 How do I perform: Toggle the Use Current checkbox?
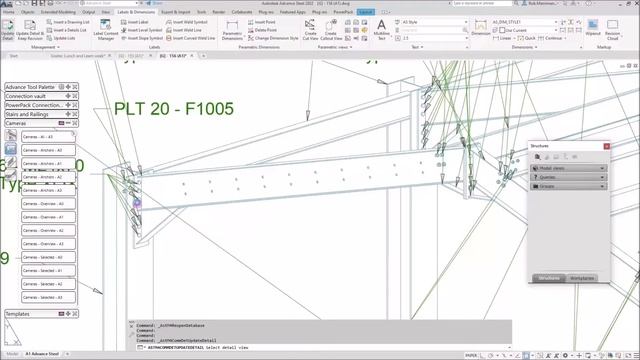pos(502,30)
